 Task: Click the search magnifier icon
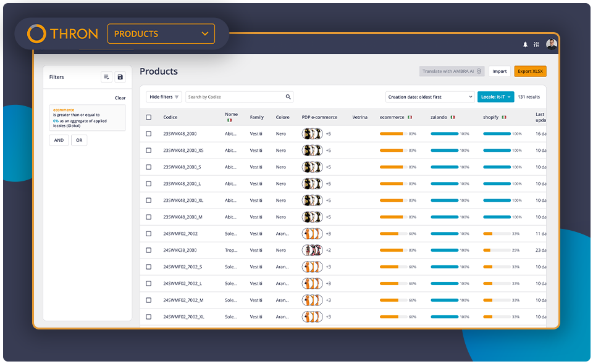[288, 97]
